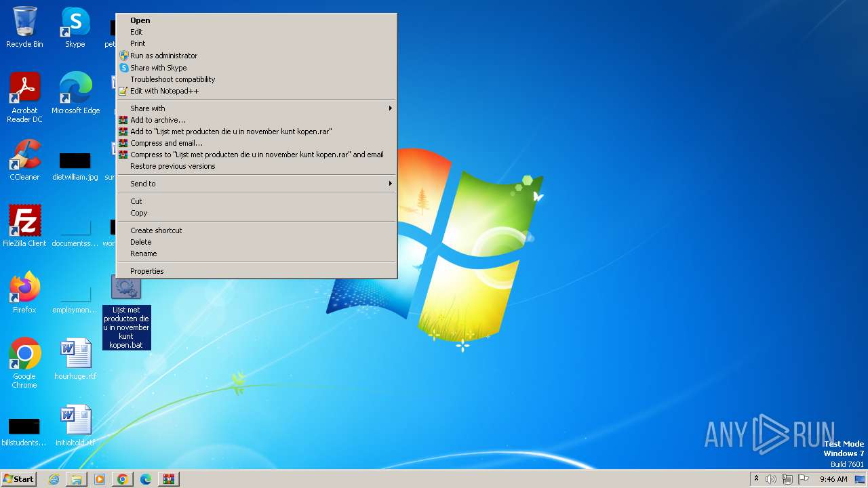Screen dimensions: 868x488
Task: Click the Show desktop button
Action: [x=861, y=479]
